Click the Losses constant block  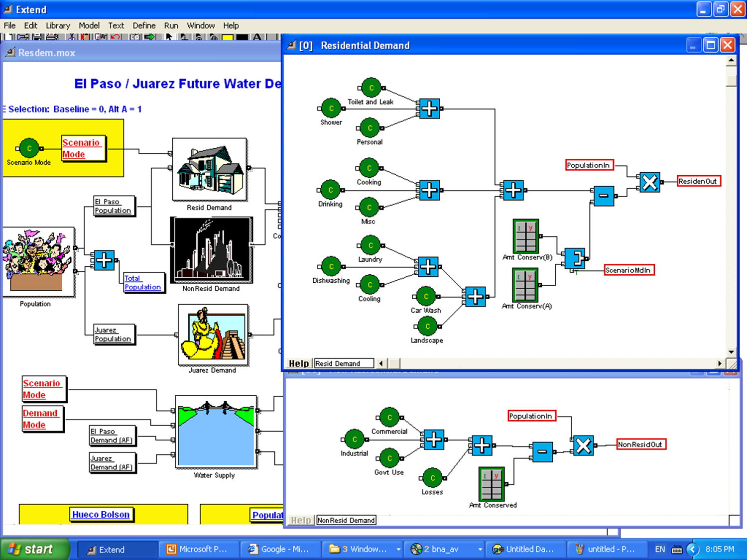[432, 478]
